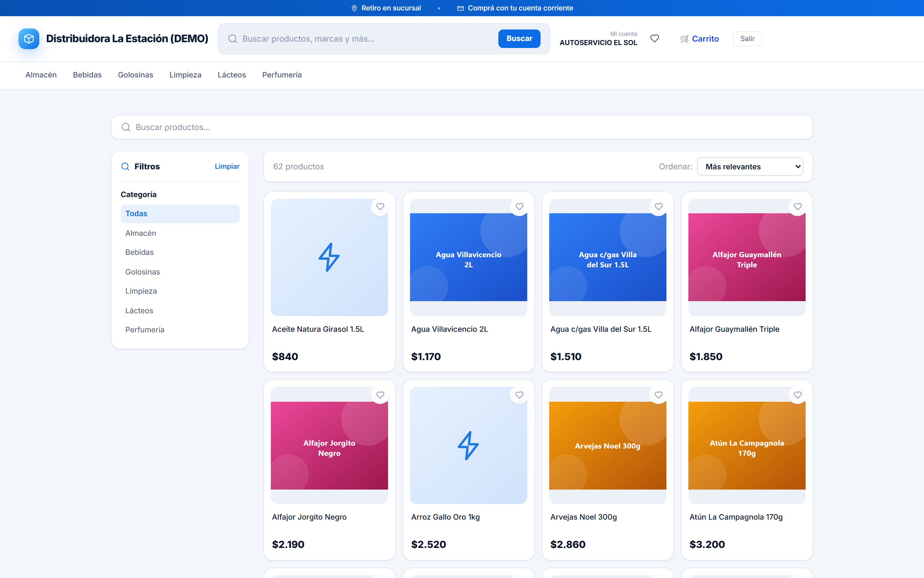Viewport: 924px width, 578px height.
Task: Open Agua c/gas Villa del Sur 1.5L image
Action: (608, 257)
